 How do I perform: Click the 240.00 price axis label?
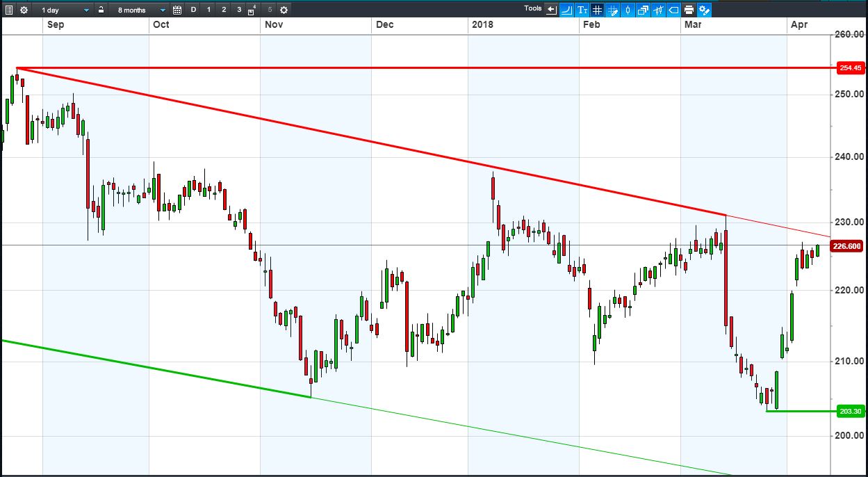pyautogui.click(x=849, y=157)
